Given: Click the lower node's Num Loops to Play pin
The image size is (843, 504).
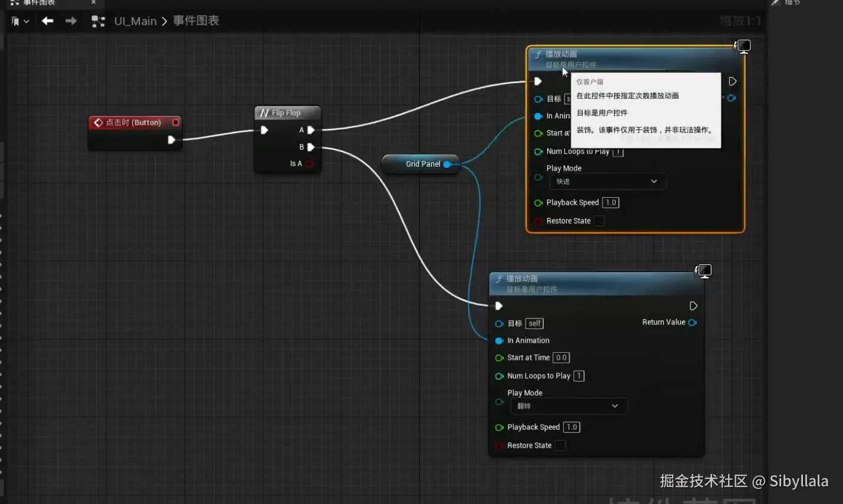Looking at the screenshot, I should (500, 376).
